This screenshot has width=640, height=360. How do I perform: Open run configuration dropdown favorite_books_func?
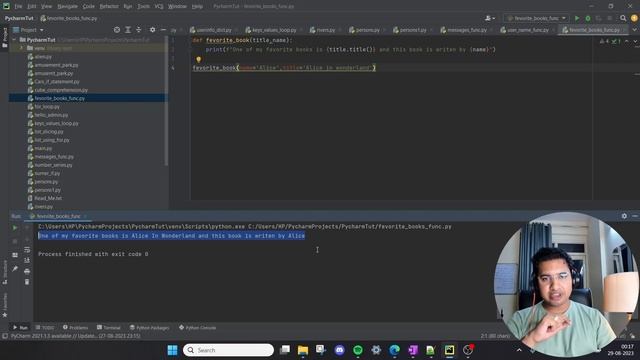click(x=536, y=18)
